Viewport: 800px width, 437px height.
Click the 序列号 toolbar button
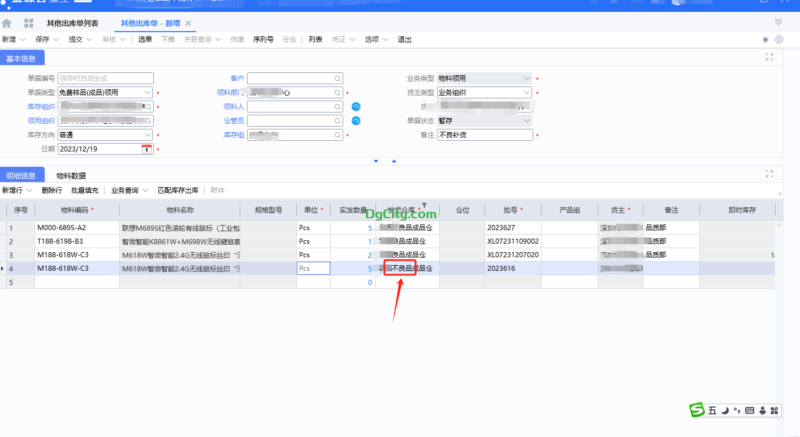click(x=263, y=40)
